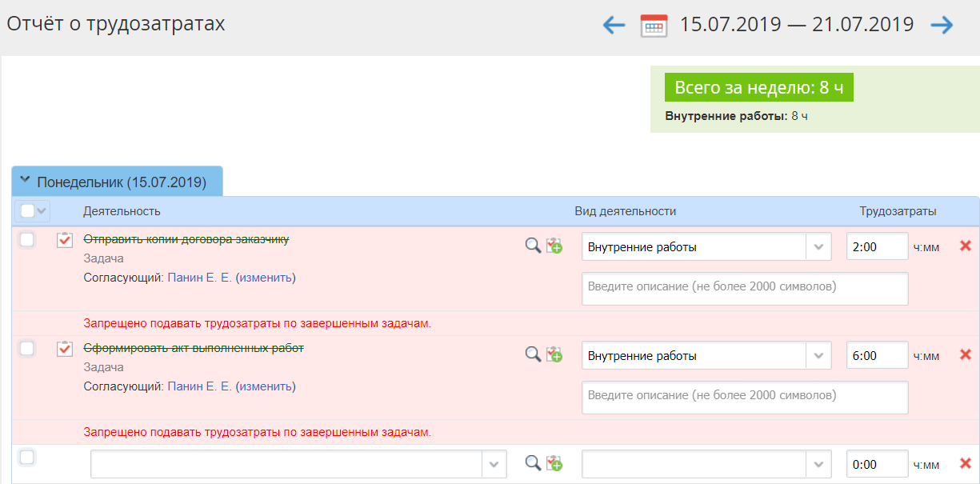Go to the next week with right arrow

[x=942, y=26]
